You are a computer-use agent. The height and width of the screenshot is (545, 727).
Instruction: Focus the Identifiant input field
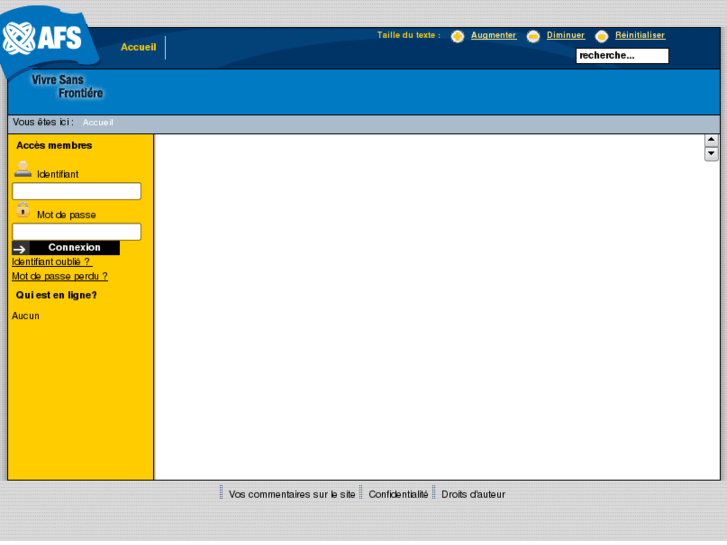(x=77, y=191)
